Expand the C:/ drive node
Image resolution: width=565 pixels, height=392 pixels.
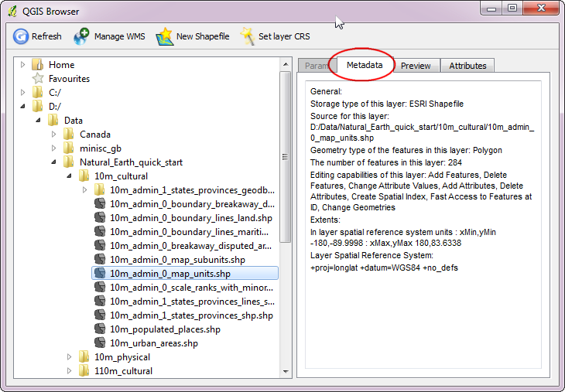[22, 93]
